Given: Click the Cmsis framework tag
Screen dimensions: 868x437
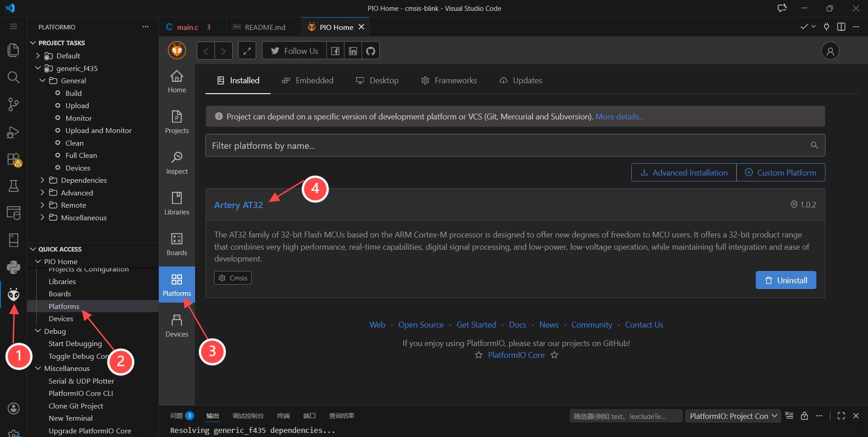Looking at the screenshot, I should 233,278.
